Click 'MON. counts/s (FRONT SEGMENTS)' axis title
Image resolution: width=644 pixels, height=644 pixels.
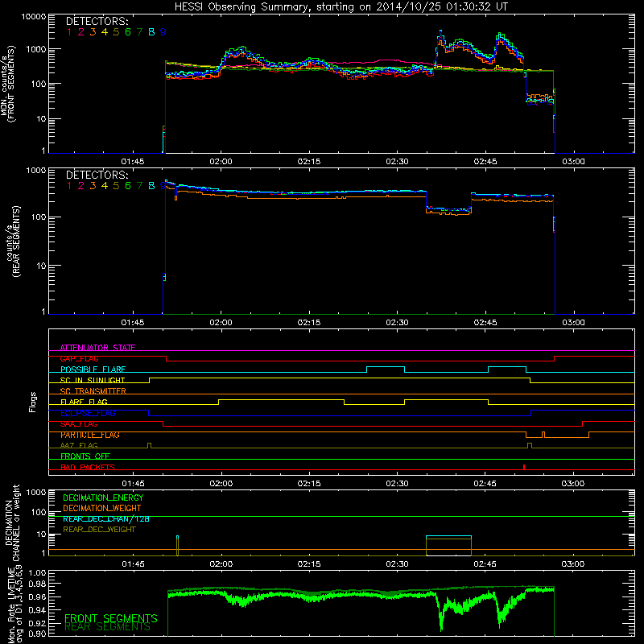point(8,85)
